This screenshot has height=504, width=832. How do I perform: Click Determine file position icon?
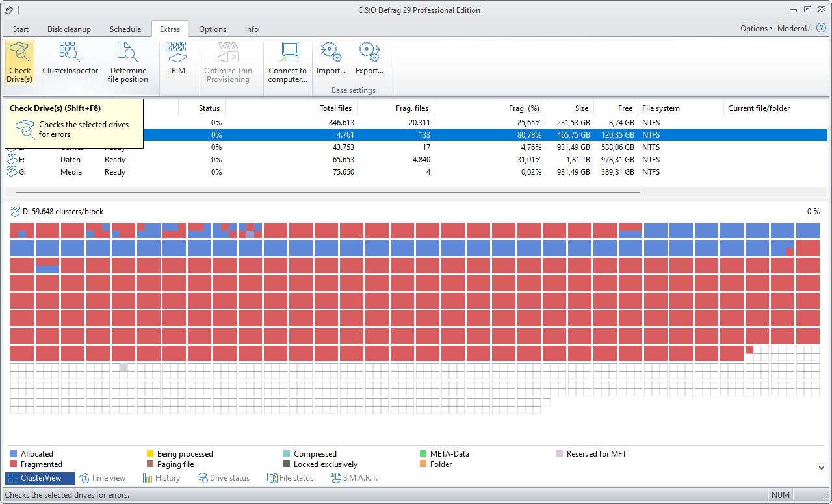click(x=128, y=52)
